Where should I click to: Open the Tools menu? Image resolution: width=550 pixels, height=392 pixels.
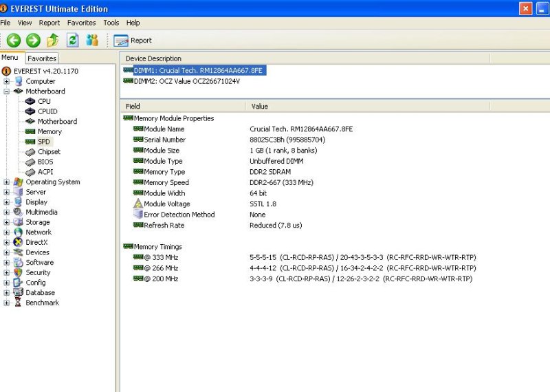coord(111,23)
